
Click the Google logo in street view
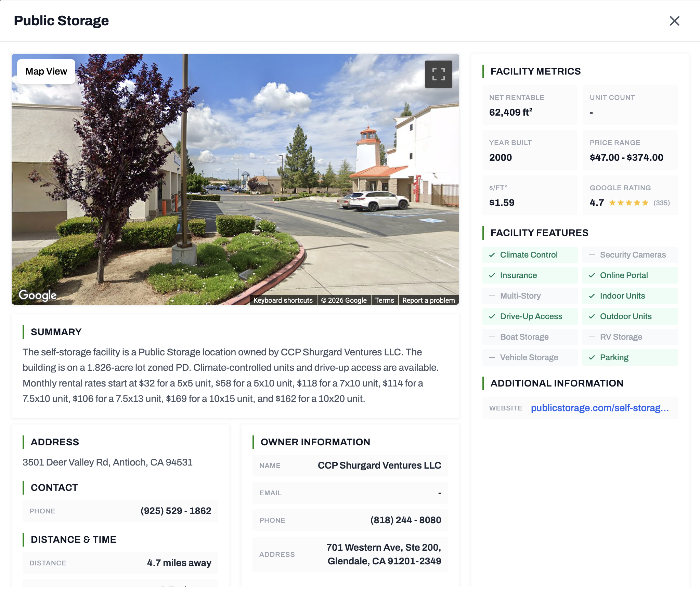(x=38, y=295)
